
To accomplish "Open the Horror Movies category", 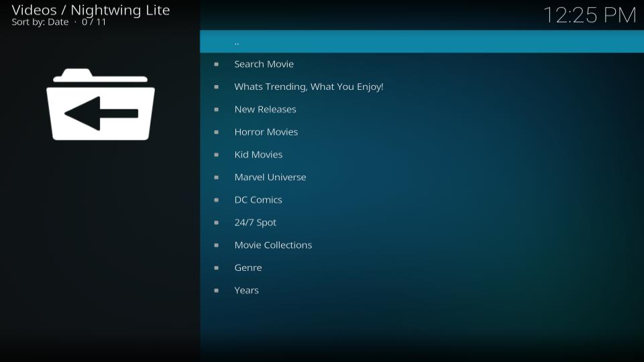I will pos(422,132).
